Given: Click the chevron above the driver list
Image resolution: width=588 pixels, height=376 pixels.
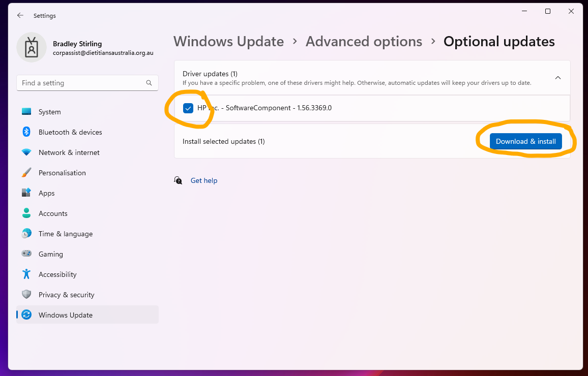Looking at the screenshot, I should click(558, 78).
